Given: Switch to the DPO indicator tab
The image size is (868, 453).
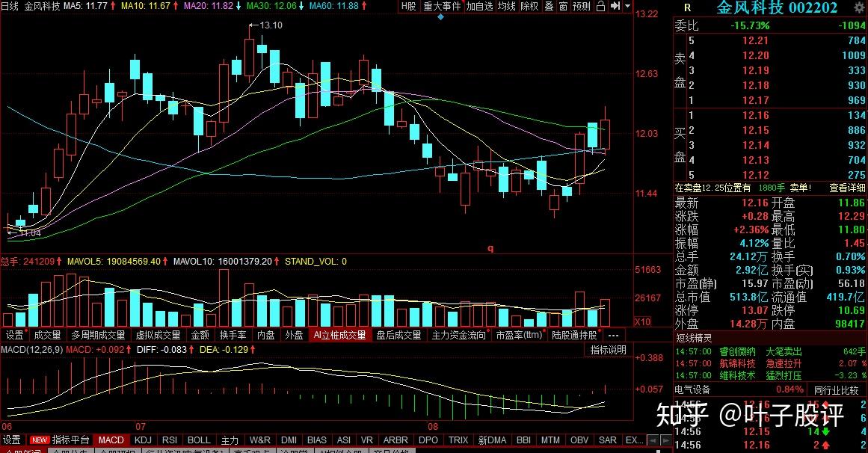Looking at the screenshot, I should tap(428, 440).
